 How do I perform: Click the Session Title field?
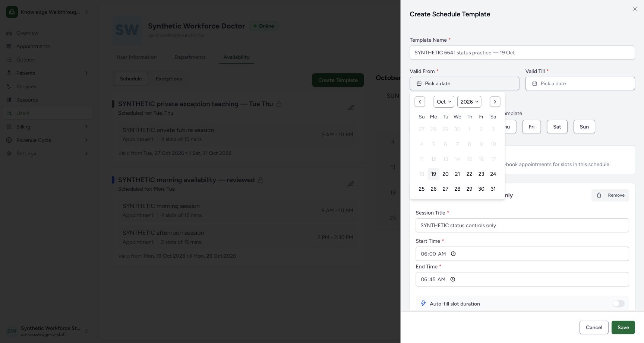coord(522,225)
